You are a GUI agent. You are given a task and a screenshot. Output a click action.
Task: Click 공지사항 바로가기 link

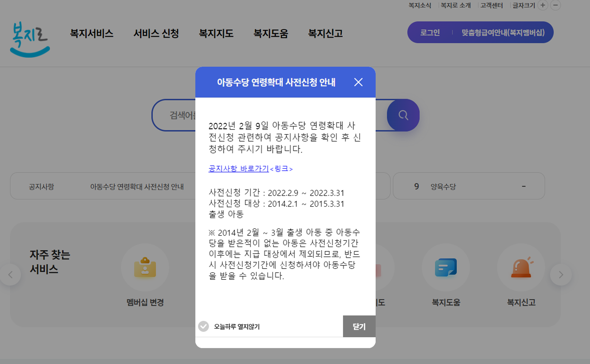tap(238, 169)
